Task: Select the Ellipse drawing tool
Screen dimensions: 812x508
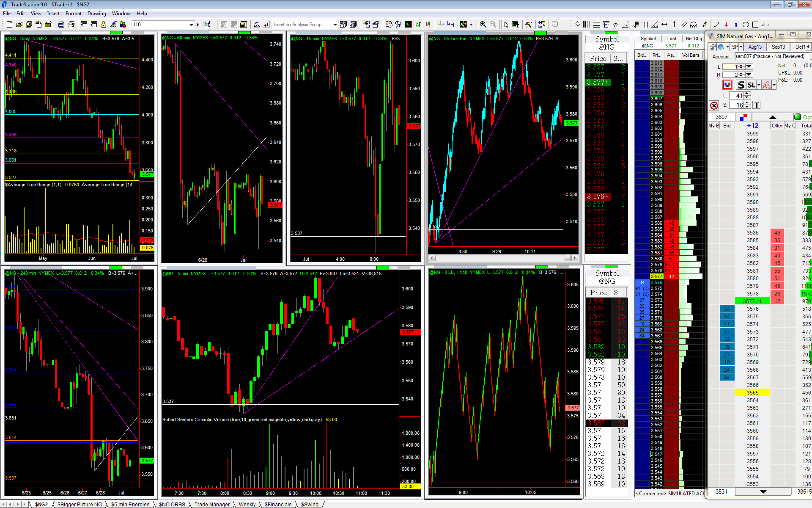Action: [746, 25]
